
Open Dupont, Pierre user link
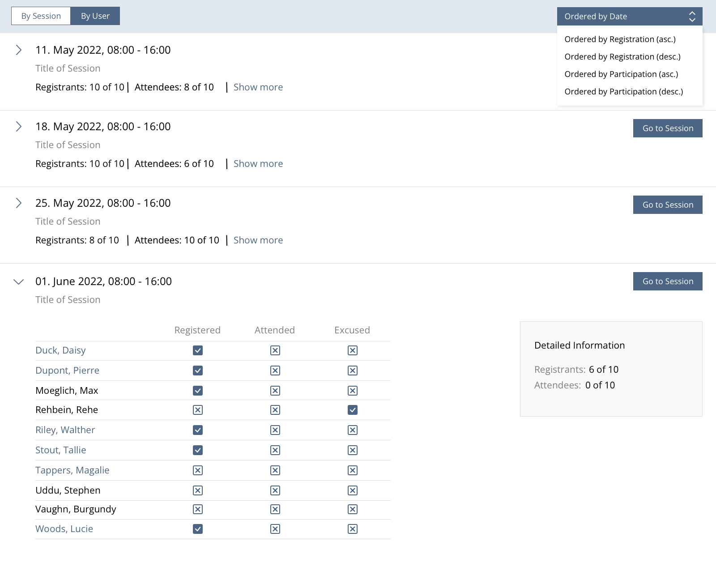pyautogui.click(x=68, y=371)
